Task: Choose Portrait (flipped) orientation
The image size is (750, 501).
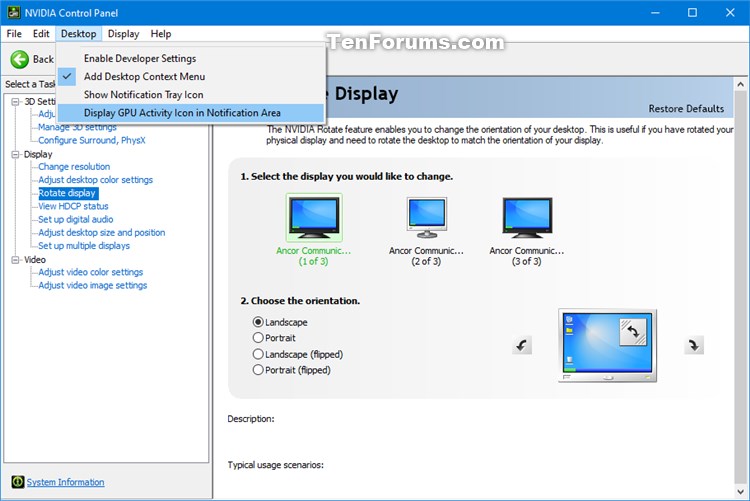Action: (x=258, y=370)
